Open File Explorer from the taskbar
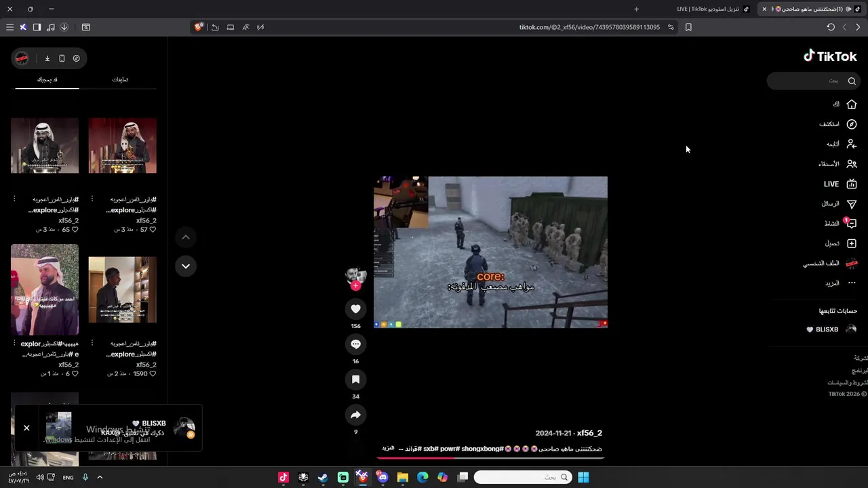This screenshot has height=488, width=868. tap(403, 477)
